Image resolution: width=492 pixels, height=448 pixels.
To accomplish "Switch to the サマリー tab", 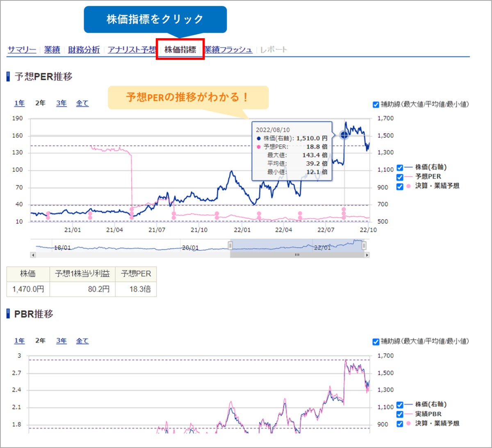I will point(21,49).
